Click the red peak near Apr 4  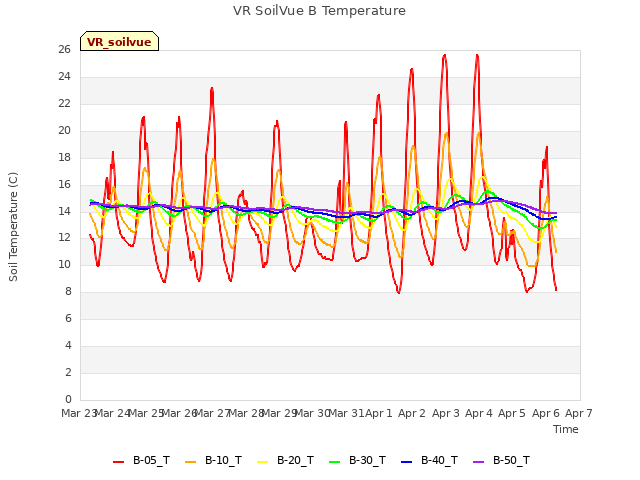tap(477, 55)
